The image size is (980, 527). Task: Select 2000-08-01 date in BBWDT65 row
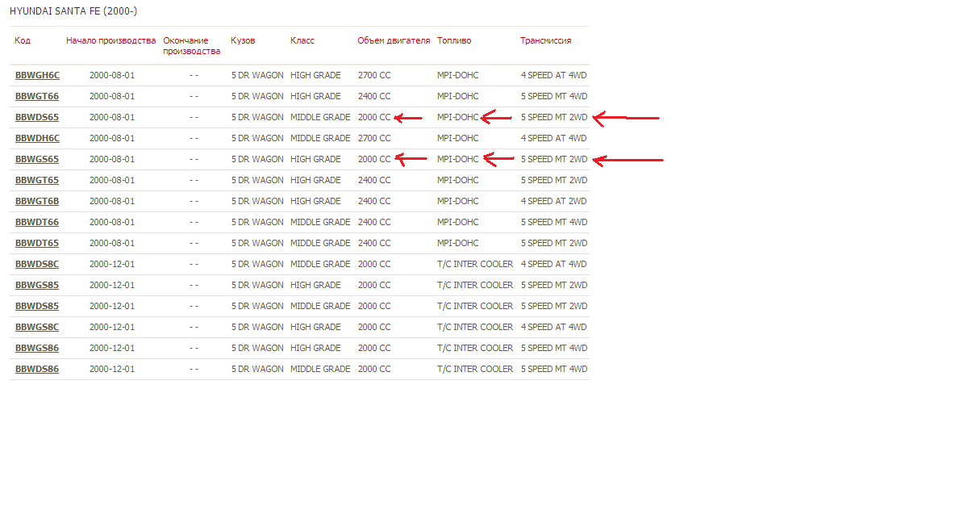[x=112, y=243]
